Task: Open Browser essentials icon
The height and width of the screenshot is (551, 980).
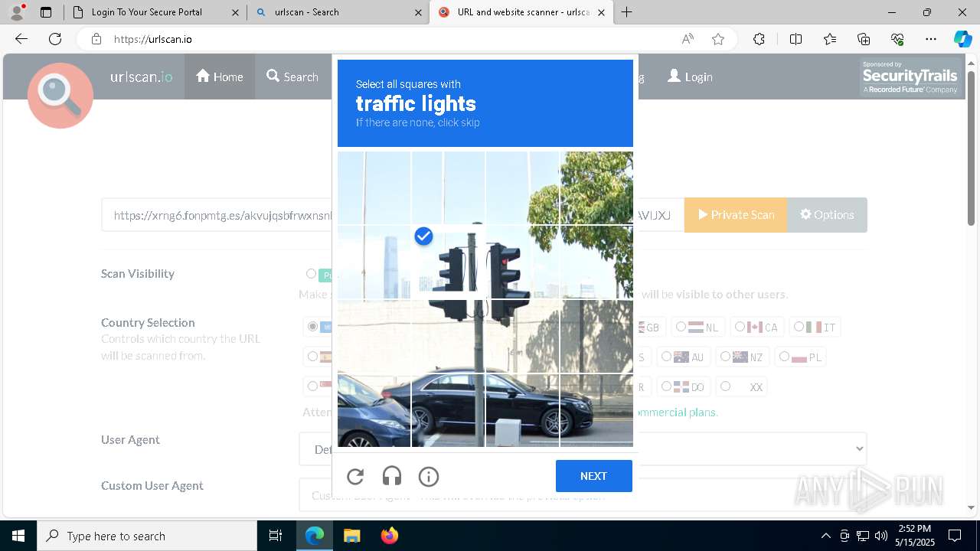Action: [x=897, y=39]
